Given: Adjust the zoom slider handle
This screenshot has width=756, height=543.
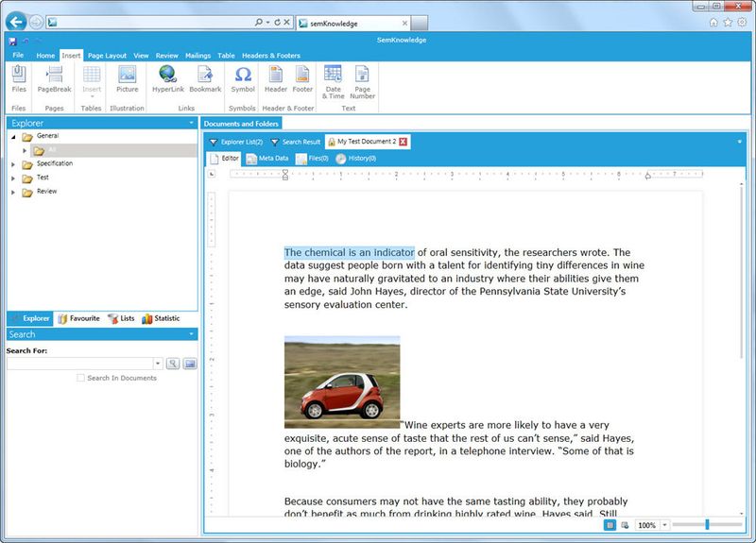Looking at the screenshot, I should [x=707, y=524].
